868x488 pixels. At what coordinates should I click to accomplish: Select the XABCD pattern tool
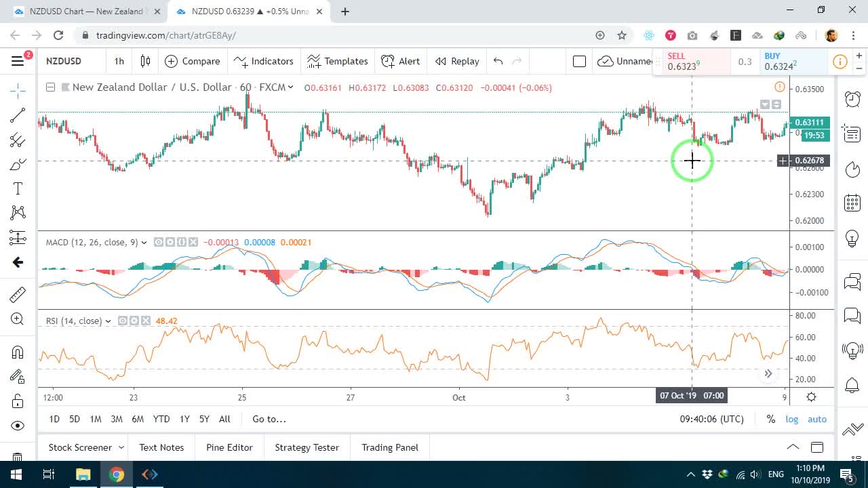pos(18,213)
